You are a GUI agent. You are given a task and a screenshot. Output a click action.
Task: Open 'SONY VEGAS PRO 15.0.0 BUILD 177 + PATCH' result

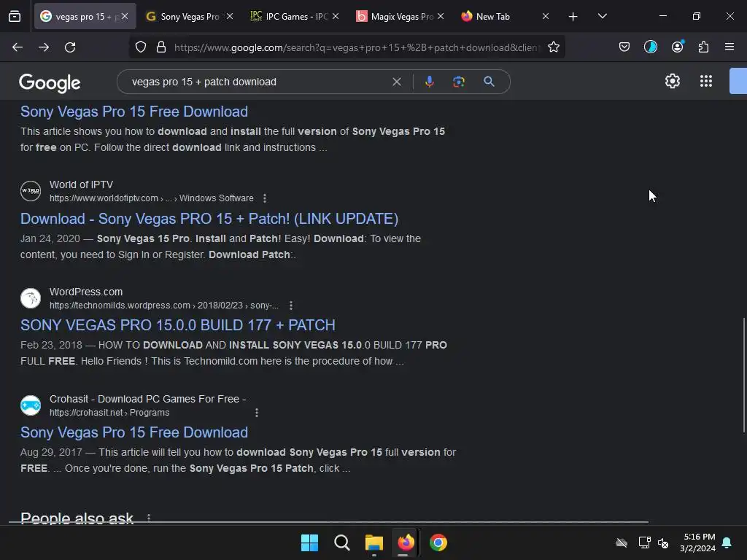point(178,325)
